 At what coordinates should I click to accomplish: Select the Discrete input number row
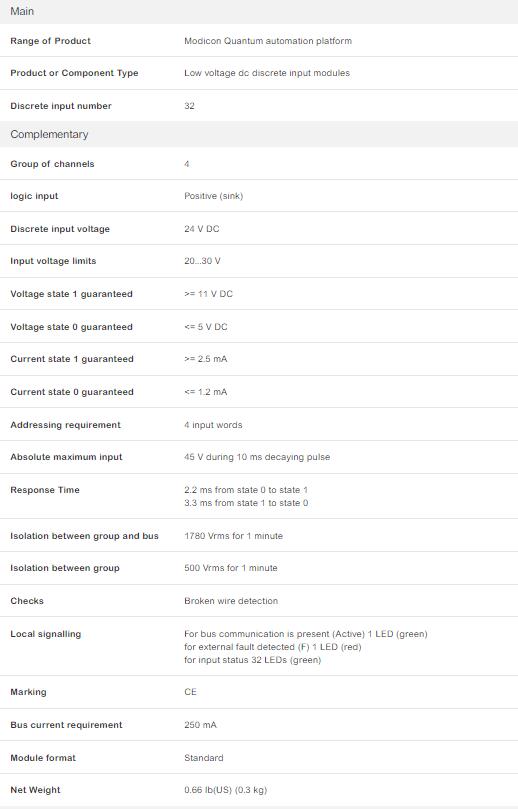[x=259, y=106]
